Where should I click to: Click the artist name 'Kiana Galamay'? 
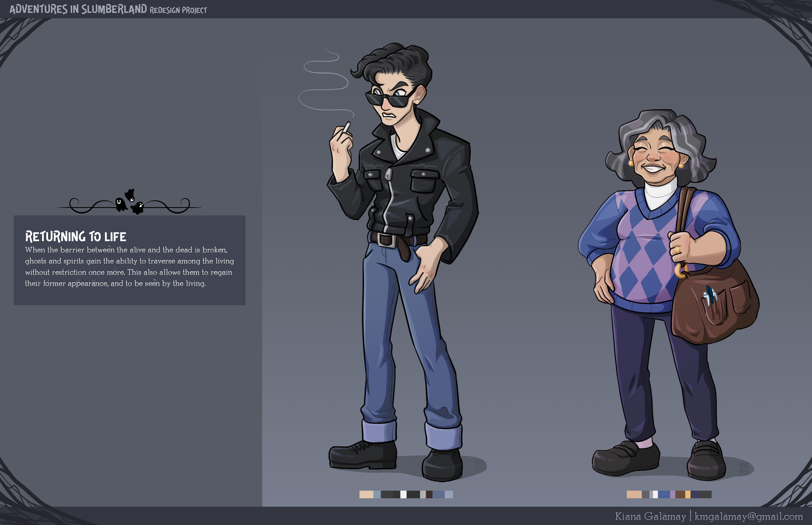pos(650,517)
